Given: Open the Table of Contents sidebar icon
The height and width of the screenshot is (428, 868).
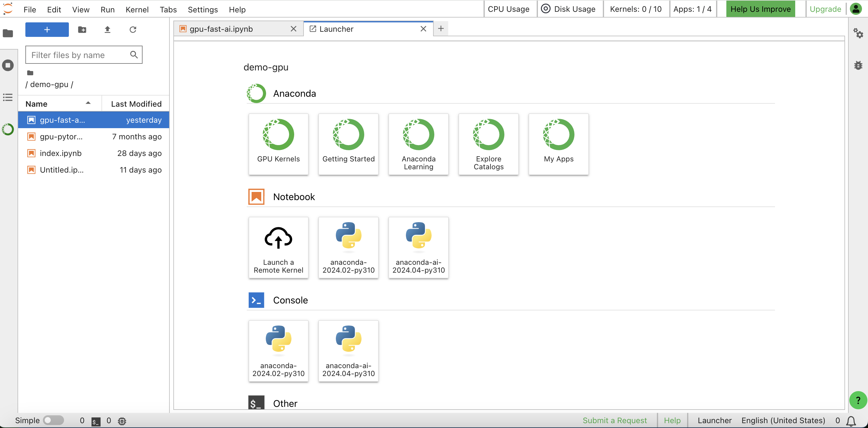Looking at the screenshot, I should click(x=8, y=97).
